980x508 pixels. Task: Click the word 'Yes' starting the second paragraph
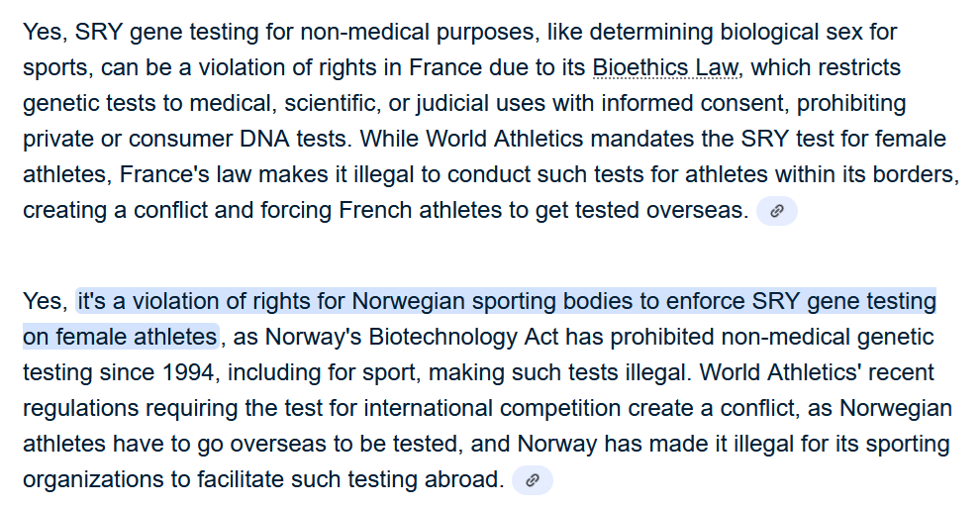pyautogui.click(x=43, y=301)
